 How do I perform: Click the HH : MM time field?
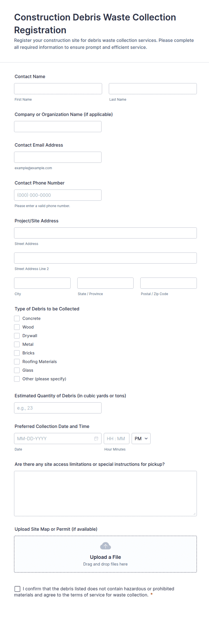116,438
